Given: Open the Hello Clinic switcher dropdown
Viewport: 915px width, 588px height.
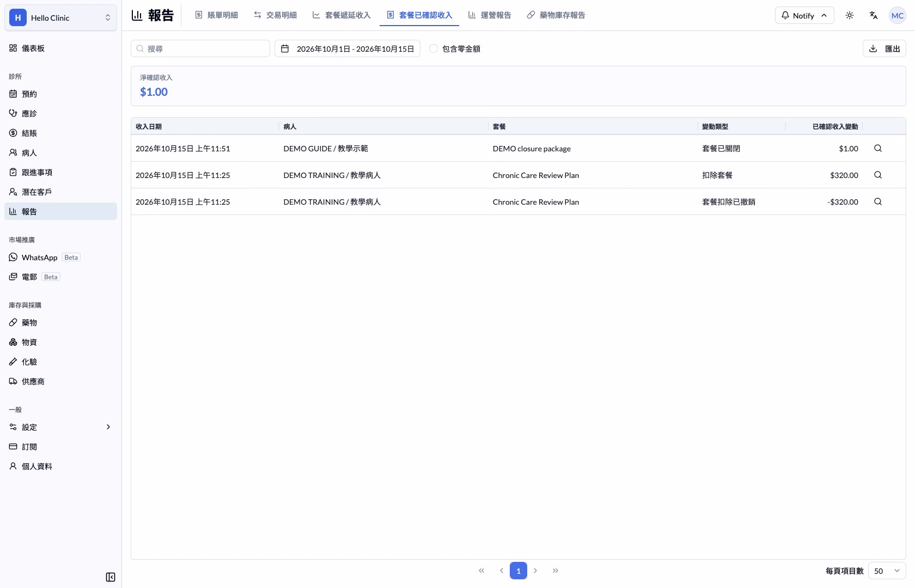Looking at the screenshot, I should (x=60, y=17).
